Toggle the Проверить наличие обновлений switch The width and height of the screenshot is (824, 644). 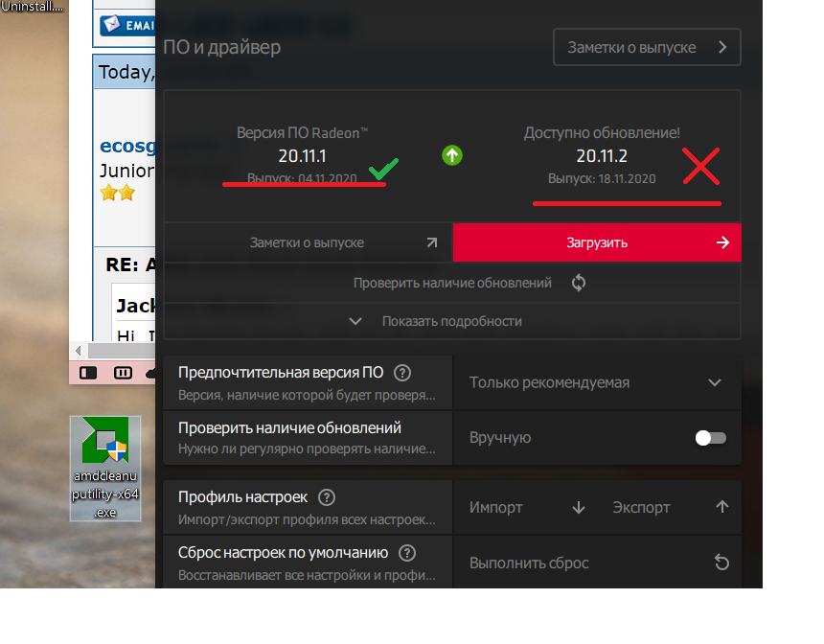(x=710, y=438)
